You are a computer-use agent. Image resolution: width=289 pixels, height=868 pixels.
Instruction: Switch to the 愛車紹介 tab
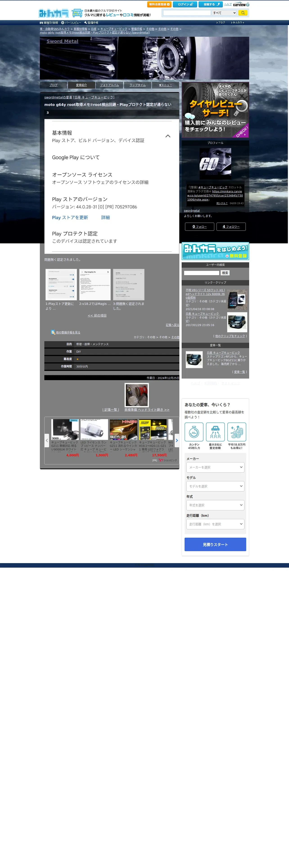click(x=81, y=85)
